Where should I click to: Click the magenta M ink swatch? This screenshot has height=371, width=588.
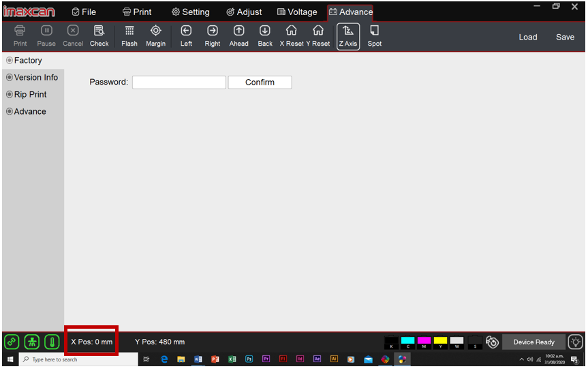[x=424, y=342]
